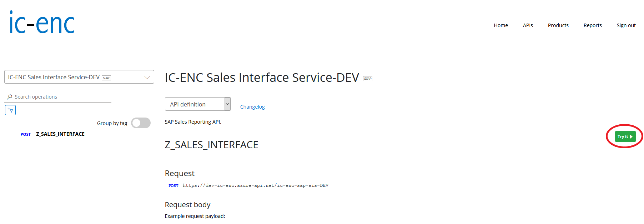The width and height of the screenshot is (644, 224).
Task: Select the Z_SALES_INTERFACE operation in sidebar
Action: tap(60, 134)
